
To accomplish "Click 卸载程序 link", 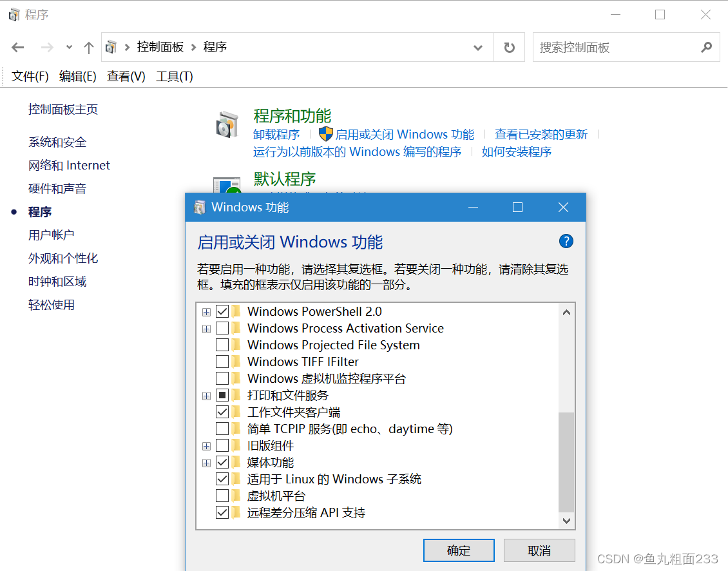I will [276, 135].
